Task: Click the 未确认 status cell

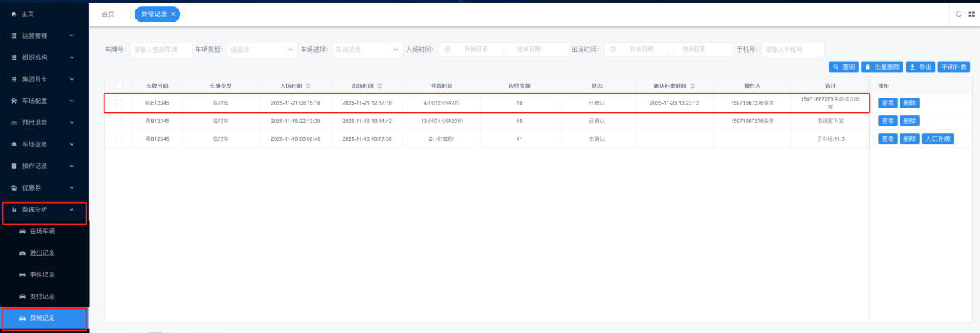Action: [x=597, y=139]
